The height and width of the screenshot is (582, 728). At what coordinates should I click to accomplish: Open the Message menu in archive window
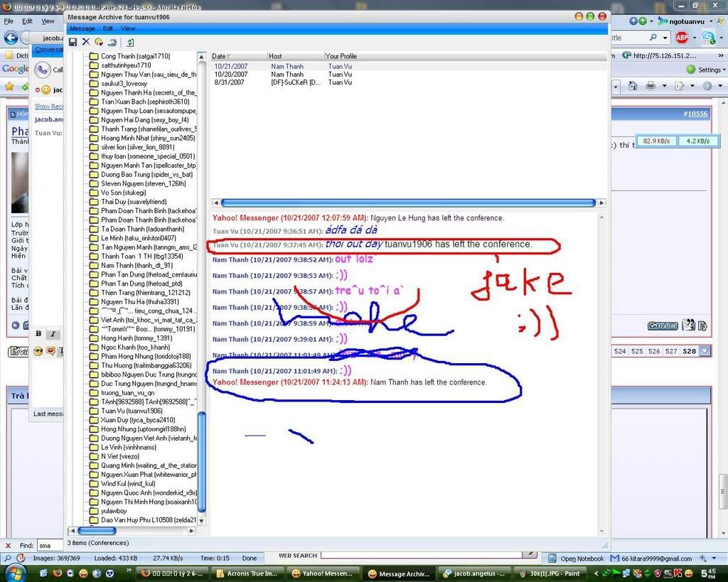coord(82,28)
